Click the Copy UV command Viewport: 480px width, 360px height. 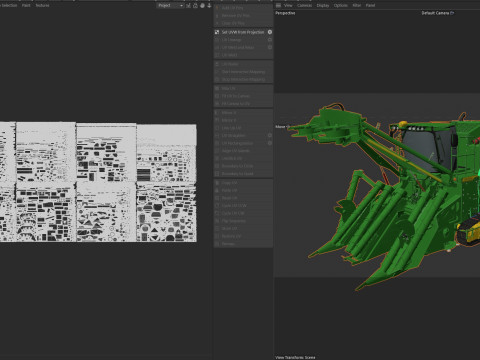pos(243,183)
